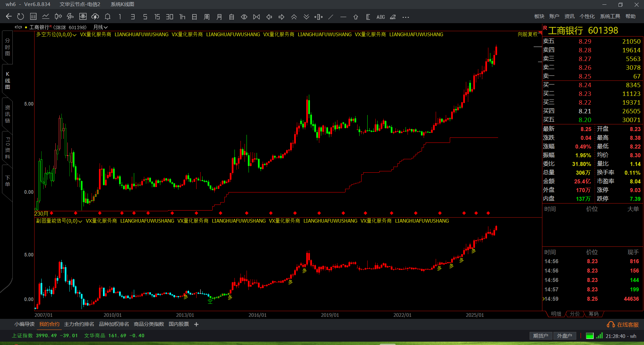Screen dimensions: 644x345
Task: Click the back arrow toolbar icon
Action: tap(9, 16)
